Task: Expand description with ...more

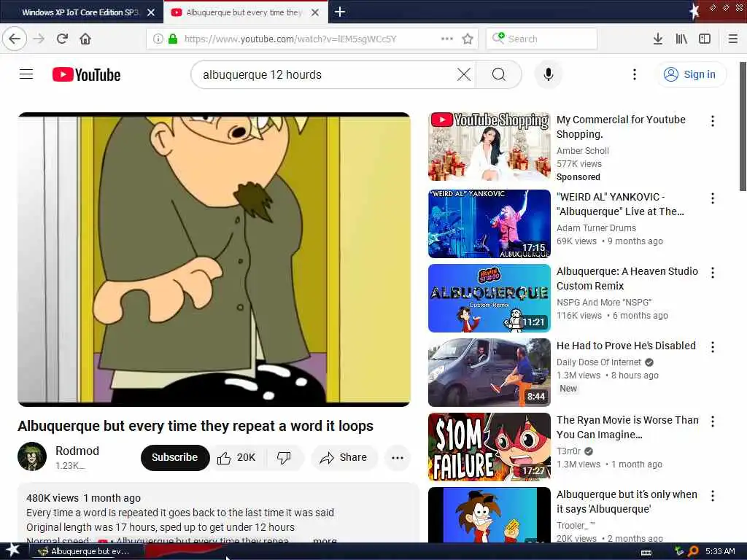Action: [x=325, y=540]
